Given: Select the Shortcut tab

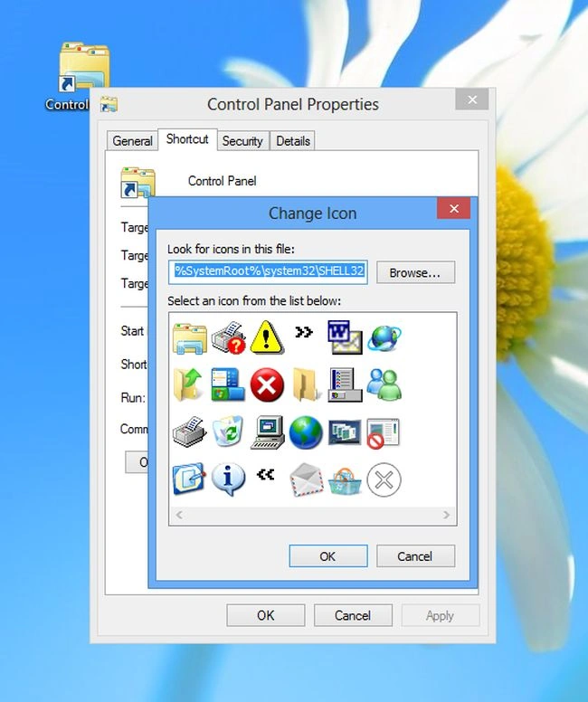Looking at the screenshot, I should point(187,139).
